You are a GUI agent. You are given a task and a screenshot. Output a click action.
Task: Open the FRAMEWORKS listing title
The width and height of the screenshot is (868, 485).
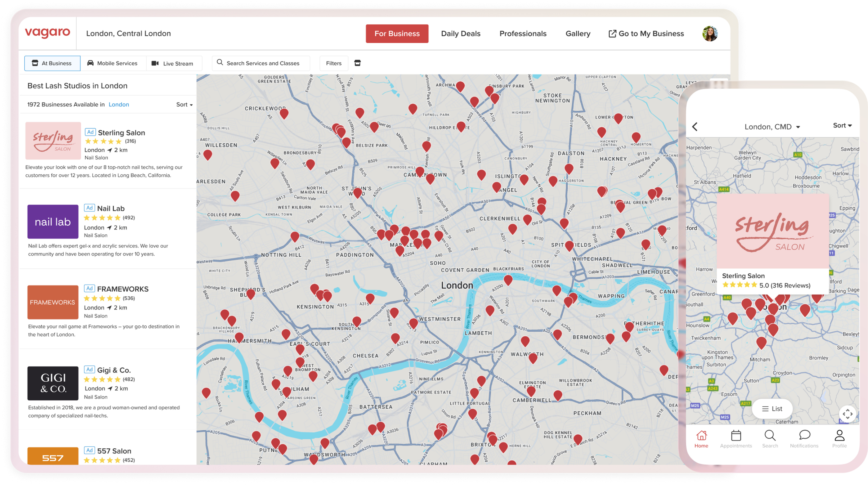123,289
